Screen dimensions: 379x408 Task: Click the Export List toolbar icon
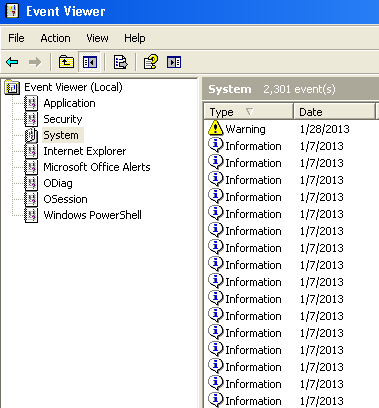[120, 62]
